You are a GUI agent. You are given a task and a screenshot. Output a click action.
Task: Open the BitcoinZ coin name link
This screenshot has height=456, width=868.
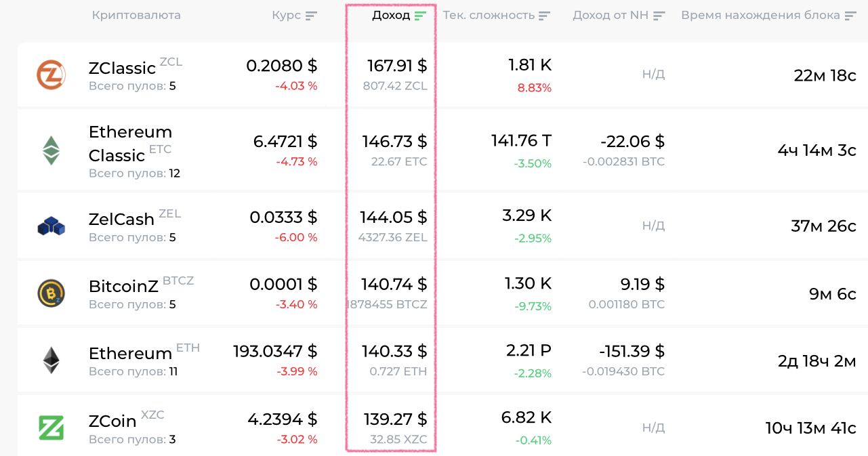[123, 286]
